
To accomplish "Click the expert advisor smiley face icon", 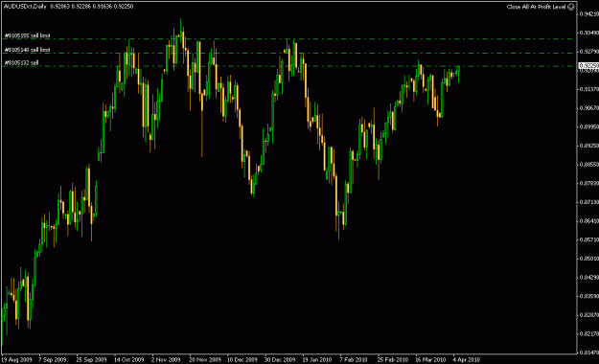I will [571, 7].
